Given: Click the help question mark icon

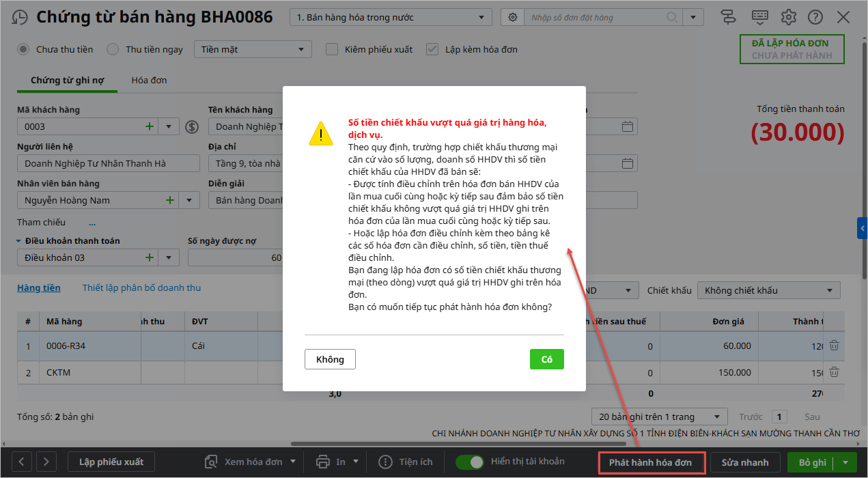Looking at the screenshot, I should (815, 17).
